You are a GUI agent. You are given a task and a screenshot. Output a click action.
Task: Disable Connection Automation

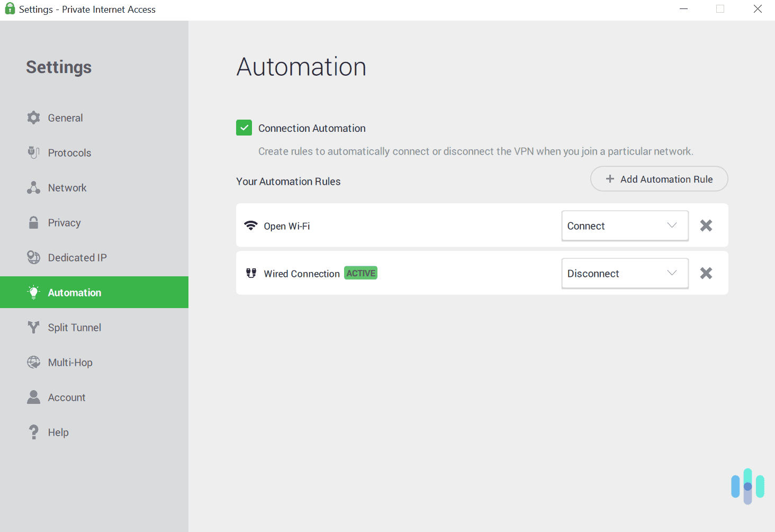coord(244,128)
